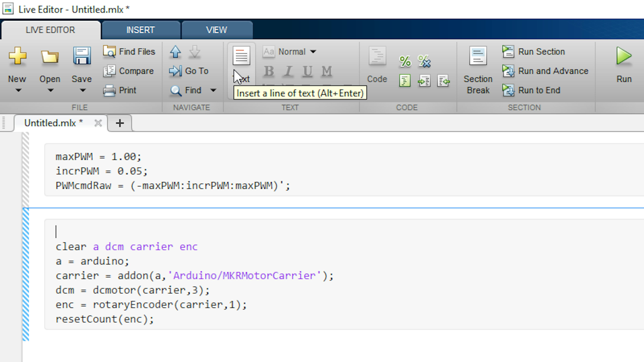644x362 pixels.
Task: Click the document bar drag grip
Action: [4, 123]
